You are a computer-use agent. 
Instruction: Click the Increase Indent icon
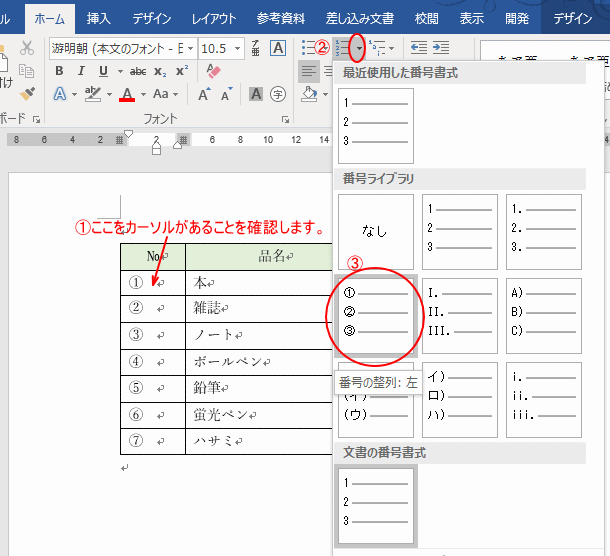click(441, 48)
